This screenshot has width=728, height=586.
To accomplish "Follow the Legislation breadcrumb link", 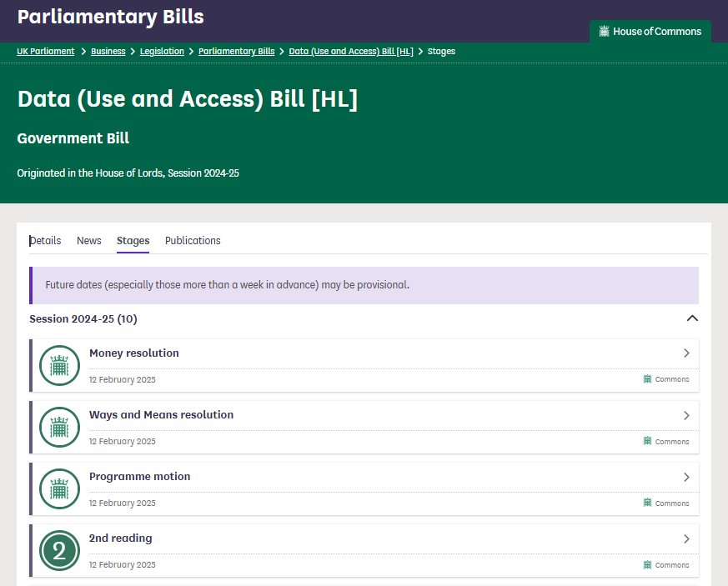I will (x=162, y=51).
